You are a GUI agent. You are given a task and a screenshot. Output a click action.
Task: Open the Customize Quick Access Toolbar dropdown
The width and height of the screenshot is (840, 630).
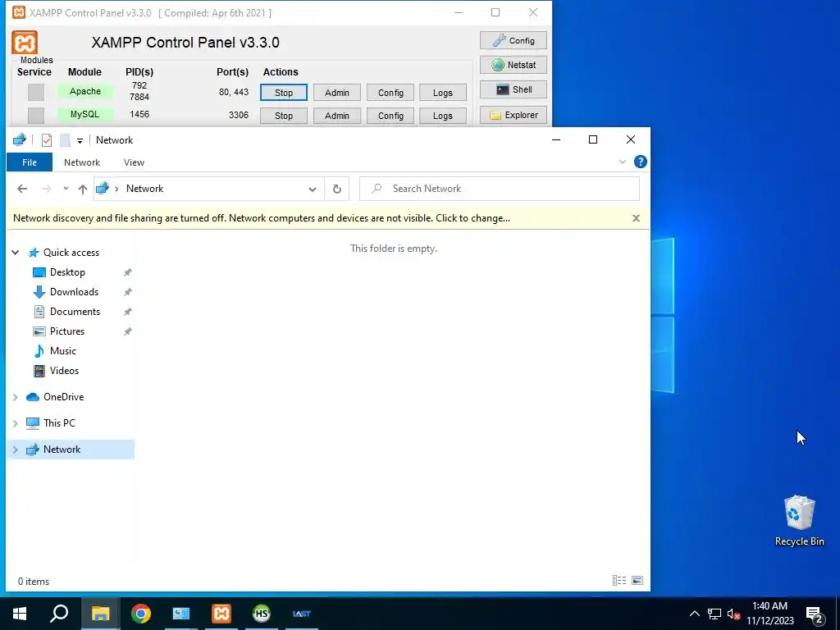(x=80, y=141)
